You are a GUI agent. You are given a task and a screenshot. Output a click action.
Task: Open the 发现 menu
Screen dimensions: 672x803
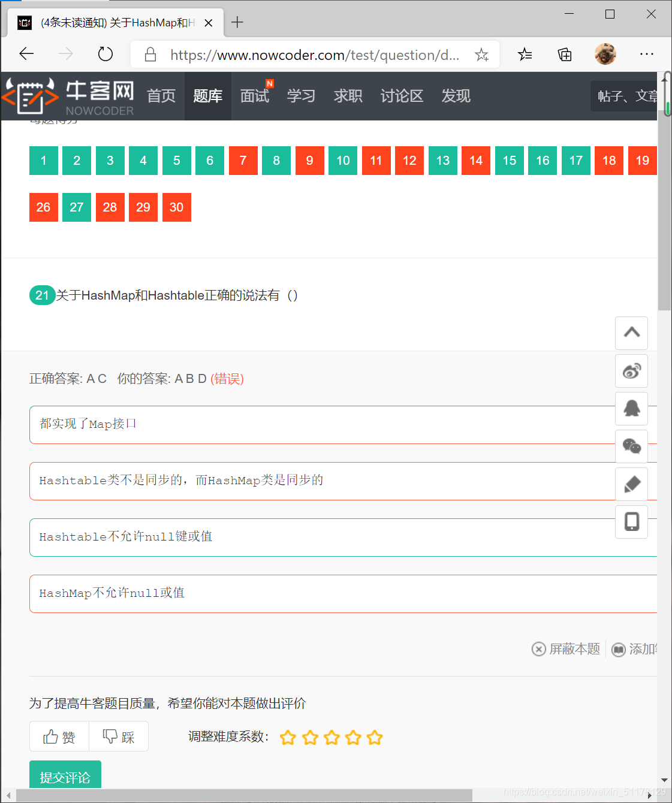(456, 96)
